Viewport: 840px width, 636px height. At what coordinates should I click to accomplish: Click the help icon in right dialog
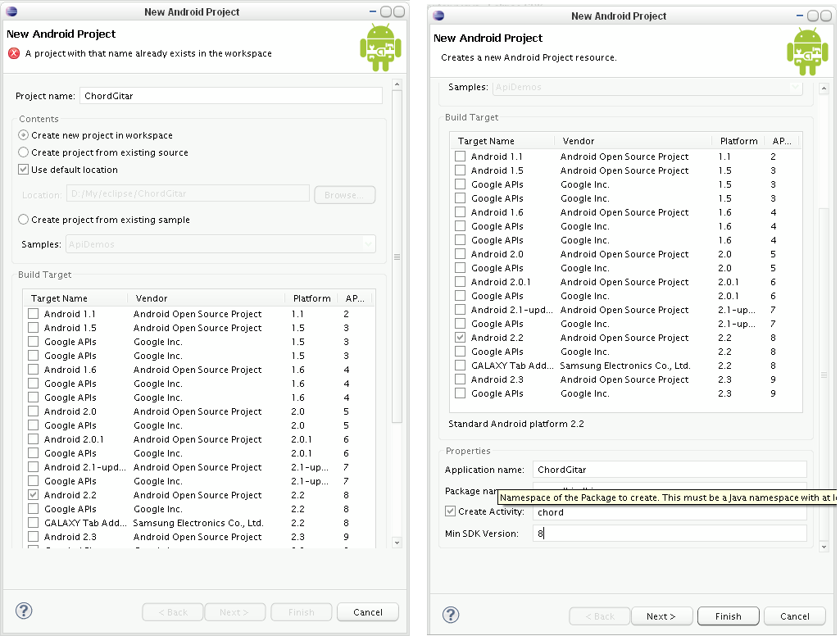(451, 615)
